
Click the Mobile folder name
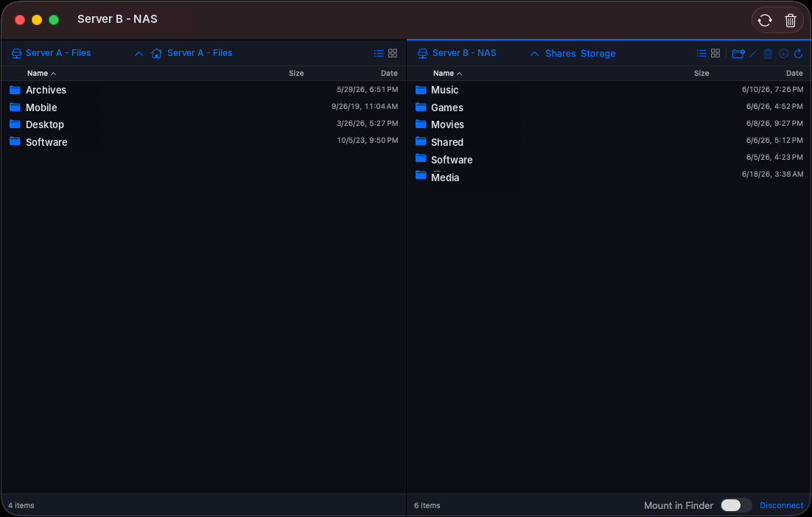pyautogui.click(x=41, y=108)
